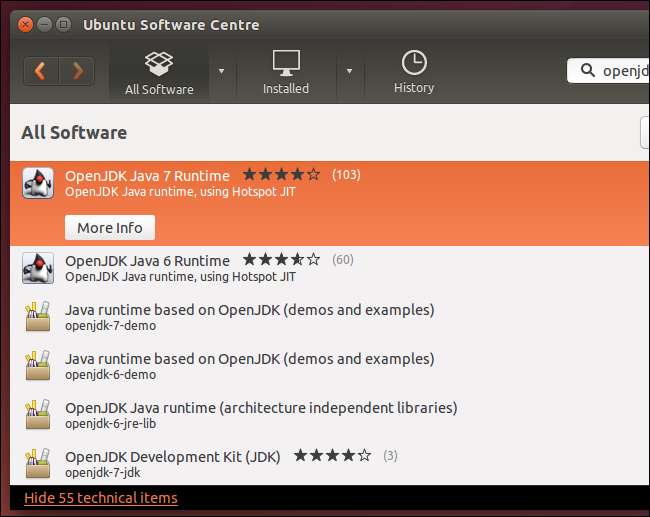Click More Info for OpenJDK Java 7 Runtime
This screenshot has height=517, width=650.
(110, 228)
